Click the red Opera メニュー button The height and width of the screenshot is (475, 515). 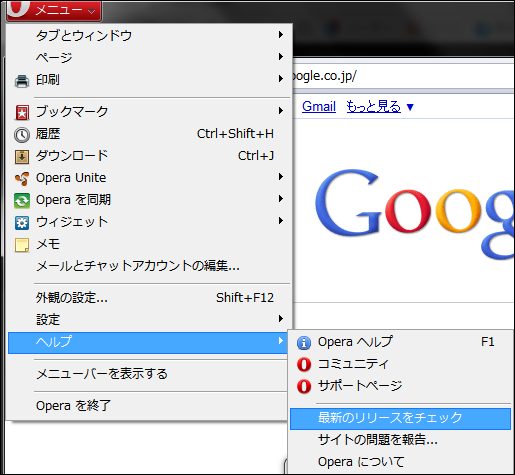[54, 10]
